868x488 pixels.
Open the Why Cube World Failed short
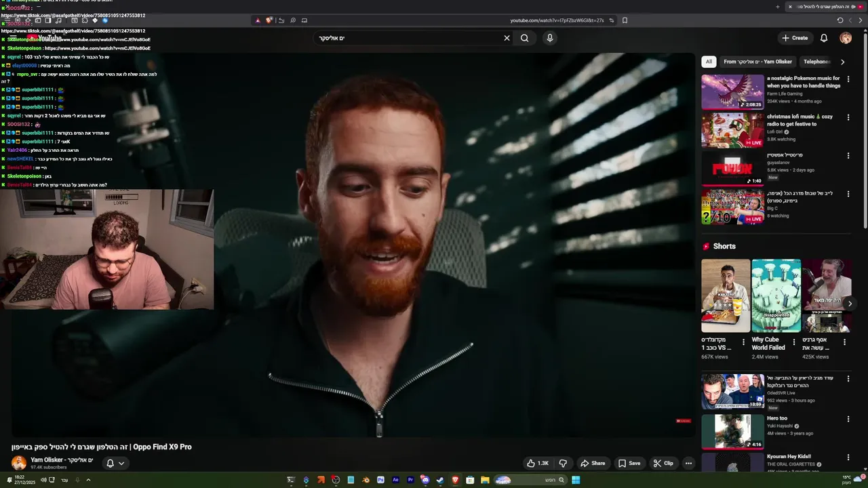(776, 296)
